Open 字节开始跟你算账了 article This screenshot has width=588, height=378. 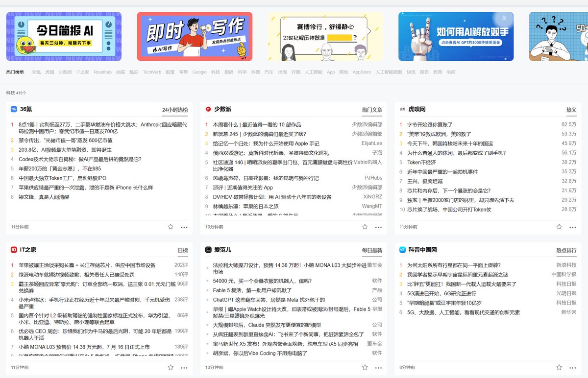click(x=430, y=125)
